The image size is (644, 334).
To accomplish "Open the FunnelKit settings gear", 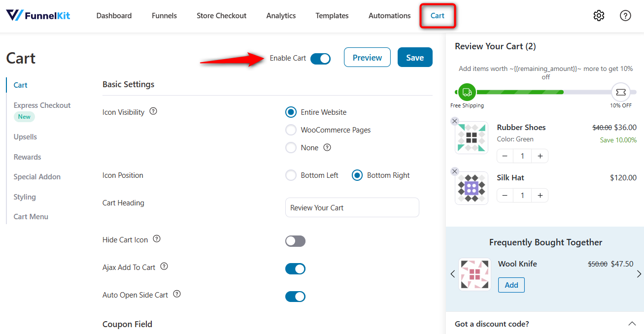I will pos(599,15).
